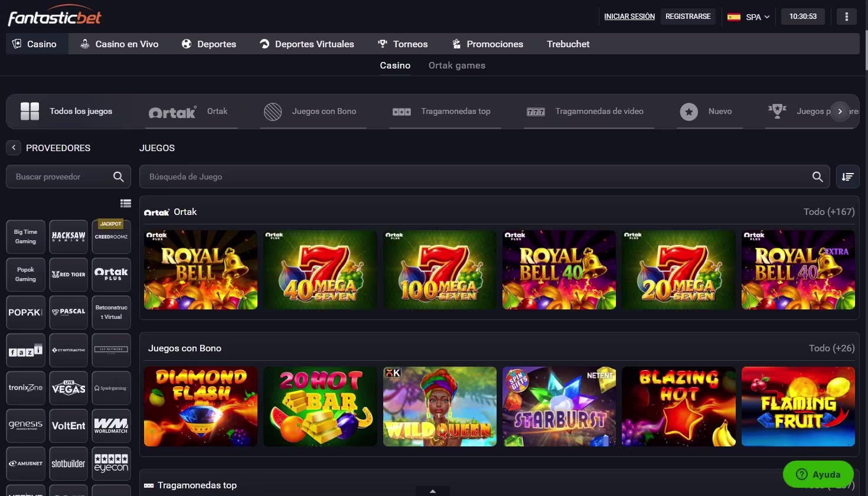Select CT Interactive provider
The height and width of the screenshot is (496, 868).
pos(68,350)
